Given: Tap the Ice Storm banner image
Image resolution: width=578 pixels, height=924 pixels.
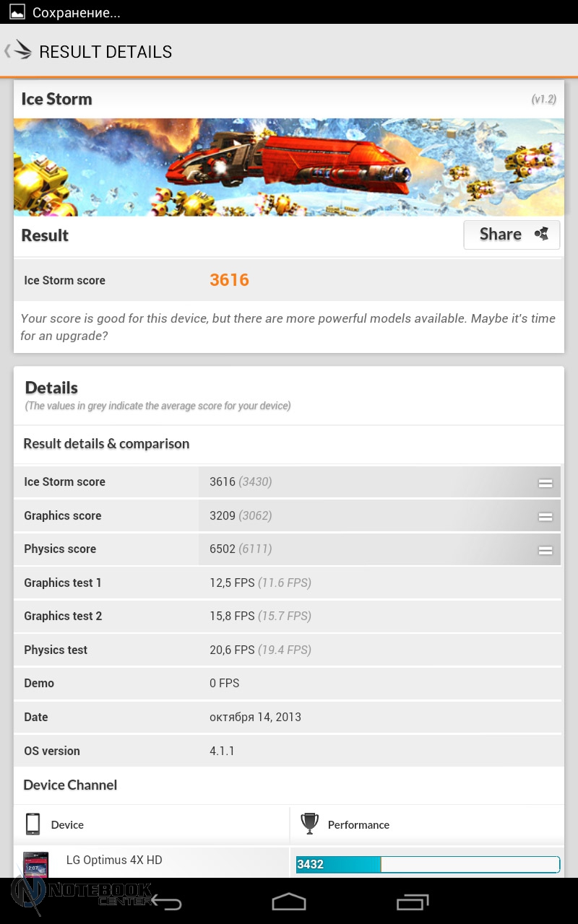Looking at the screenshot, I should pos(289,167).
